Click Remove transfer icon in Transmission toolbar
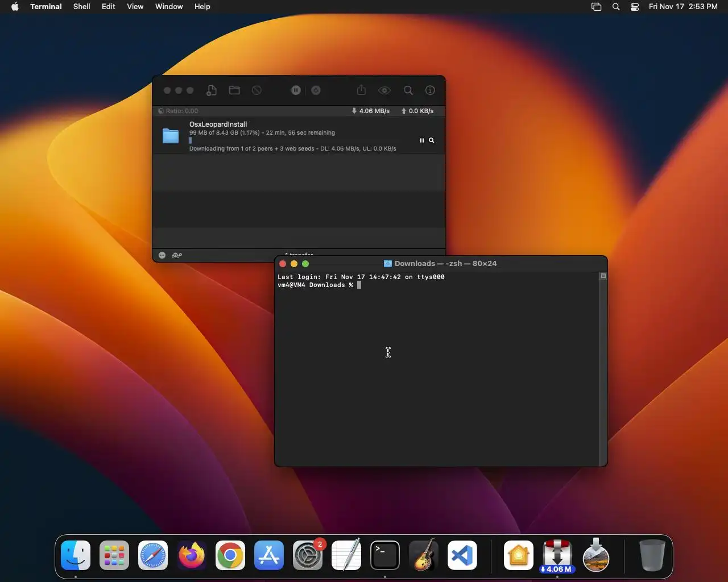Image resolution: width=728 pixels, height=582 pixels. (257, 90)
